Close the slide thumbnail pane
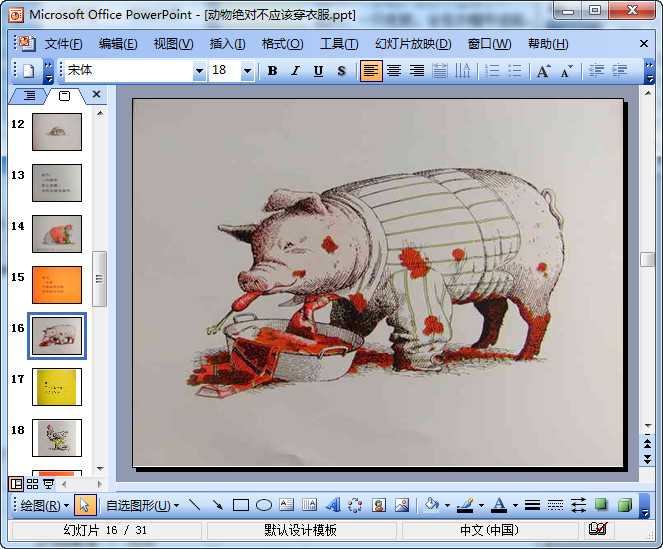663x549 pixels. (96, 94)
